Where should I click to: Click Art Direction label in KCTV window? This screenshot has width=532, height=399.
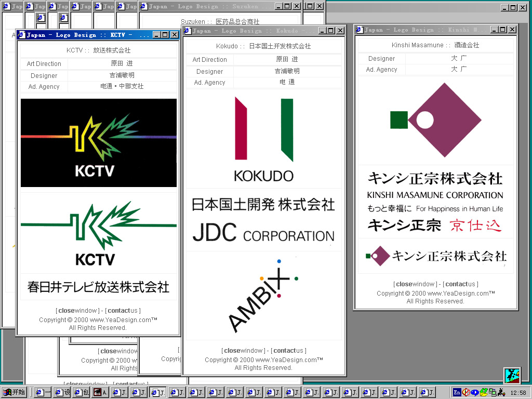tap(44, 64)
